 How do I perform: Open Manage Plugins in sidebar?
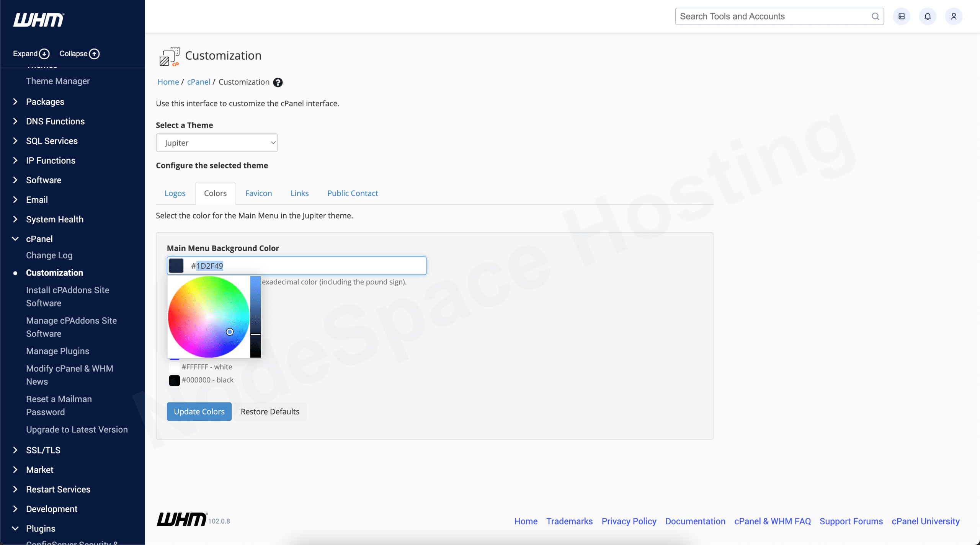tap(57, 351)
